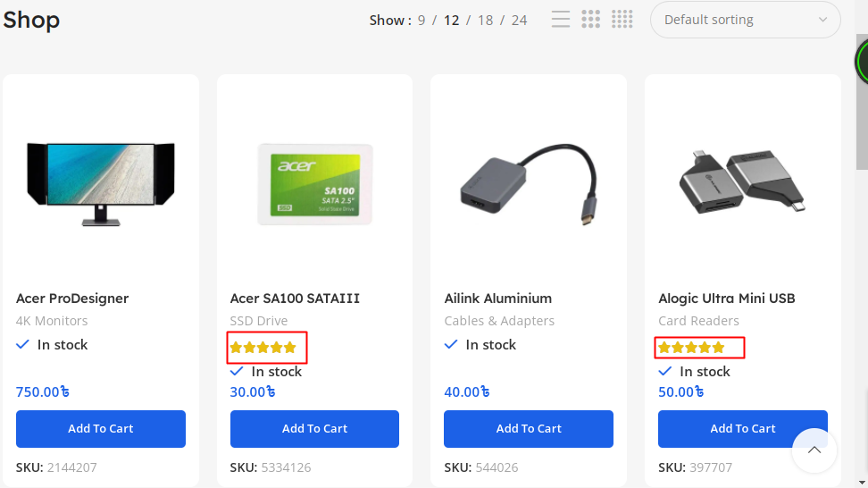The width and height of the screenshot is (868, 488).
Task: Show 9 products per page
Action: (421, 20)
